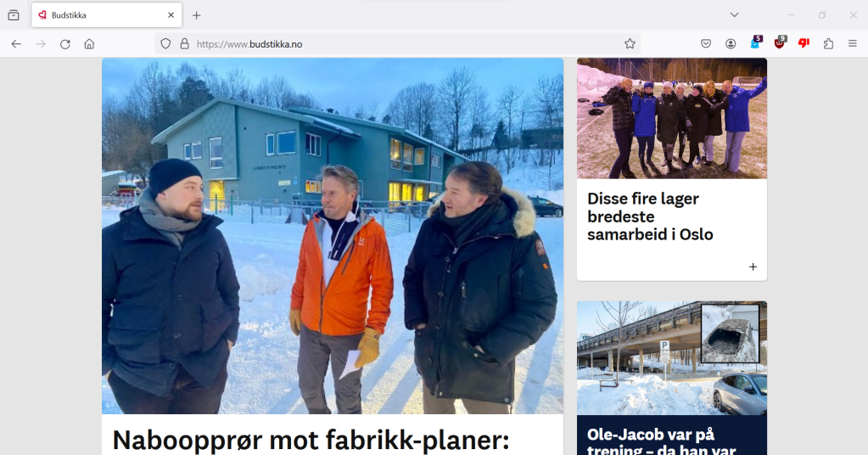This screenshot has width=868, height=455.
Task: Close the Budstikka tab
Action: (x=171, y=15)
